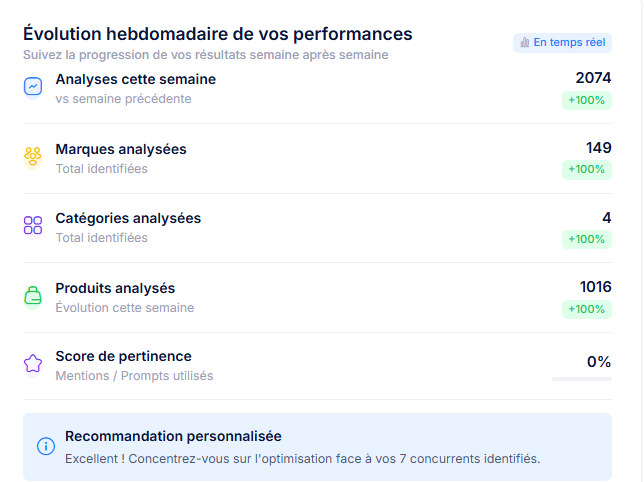Click the bar chart icon in En temps réel badge
Screen dimensions: 644x482
pos(524,42)
